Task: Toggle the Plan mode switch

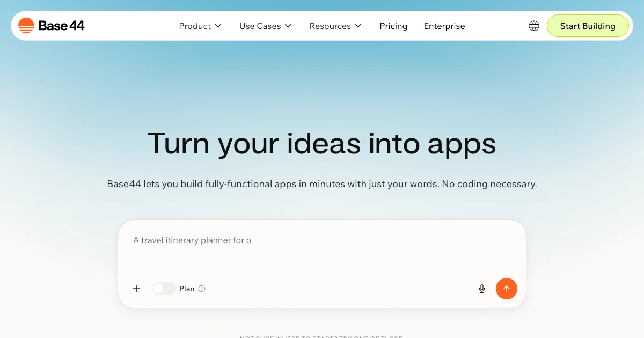Action: click(164, 289)
